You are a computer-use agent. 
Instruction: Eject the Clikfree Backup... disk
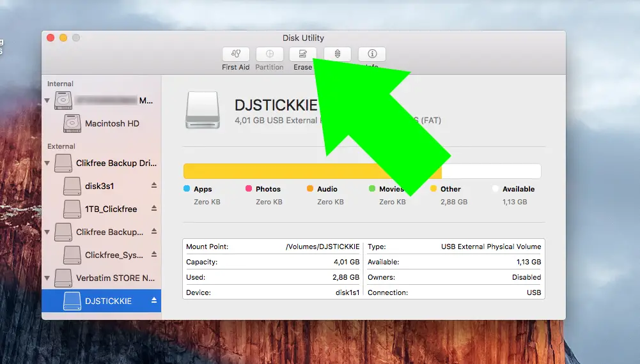tap(154, 231)
